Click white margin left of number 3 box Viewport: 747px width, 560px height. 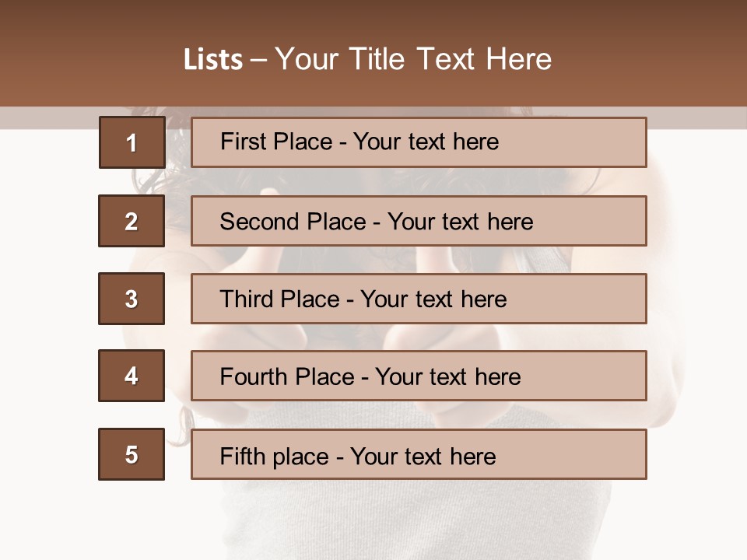(47, 299)
